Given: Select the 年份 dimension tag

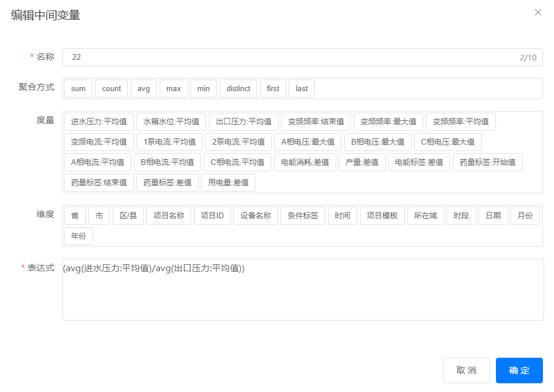Looking at the screenshot, I should pos(78,236).
